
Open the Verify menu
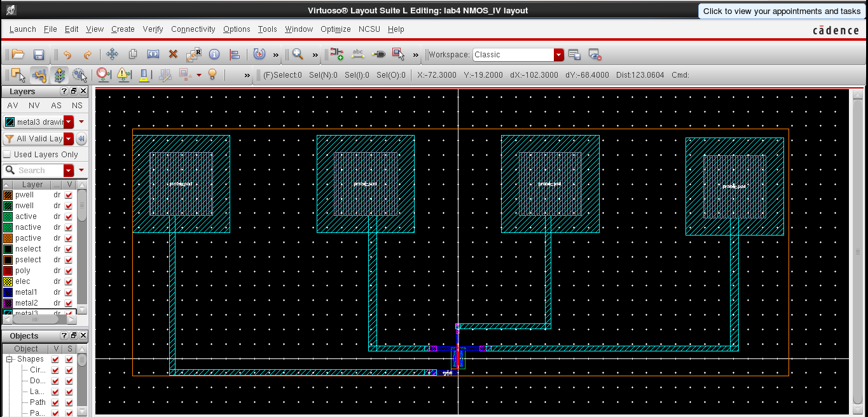pyautogui.click(x=153, y=29)
